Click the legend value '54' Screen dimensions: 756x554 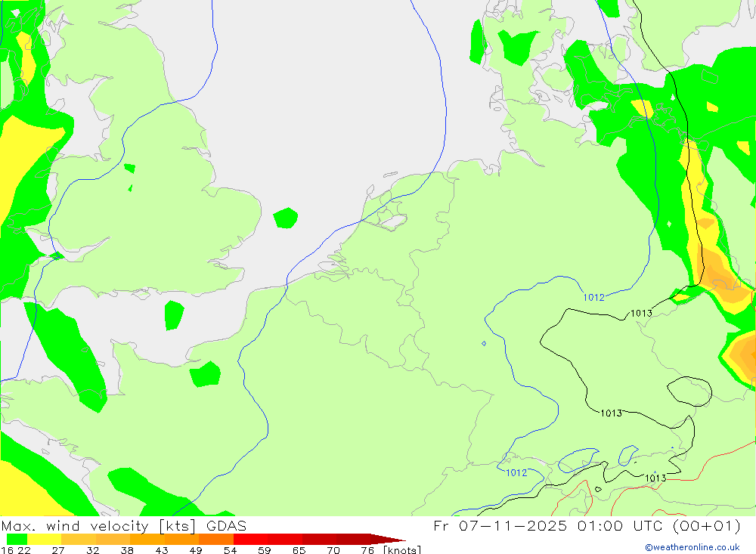(x=231, y=550)
